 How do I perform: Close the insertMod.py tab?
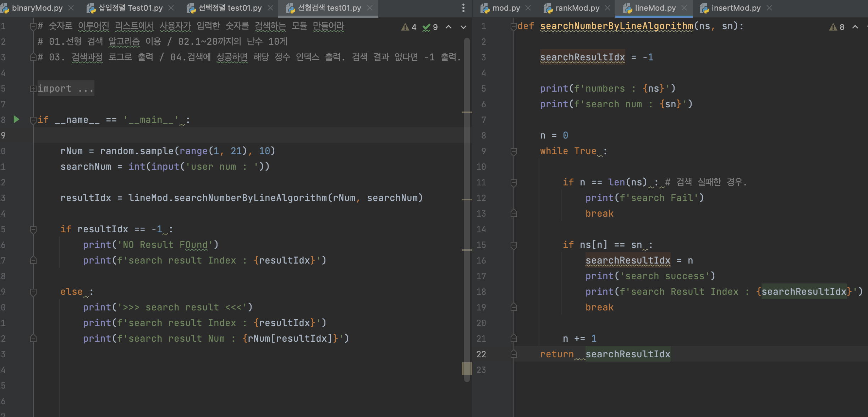point(769,8)
